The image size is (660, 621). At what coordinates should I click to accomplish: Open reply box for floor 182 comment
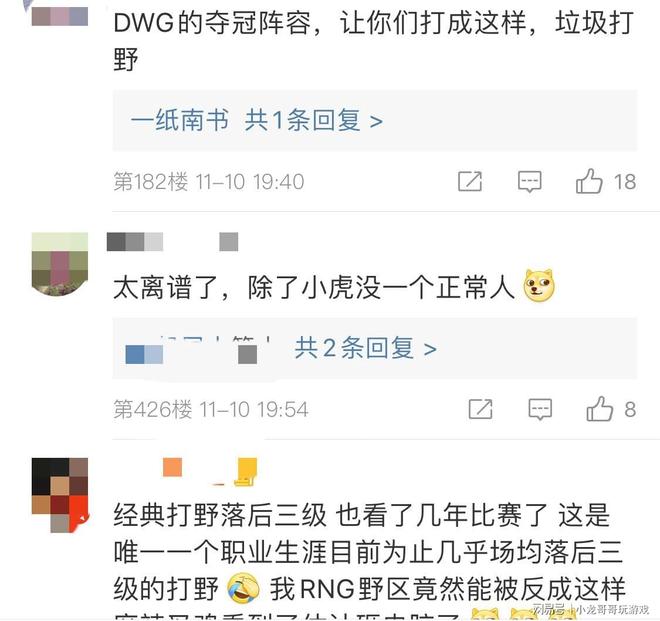(x=530, y=182)
